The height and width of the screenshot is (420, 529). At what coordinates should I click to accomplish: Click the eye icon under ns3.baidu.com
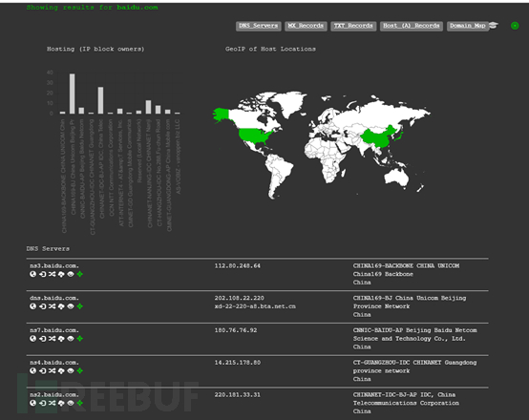(x=71, y=274)
